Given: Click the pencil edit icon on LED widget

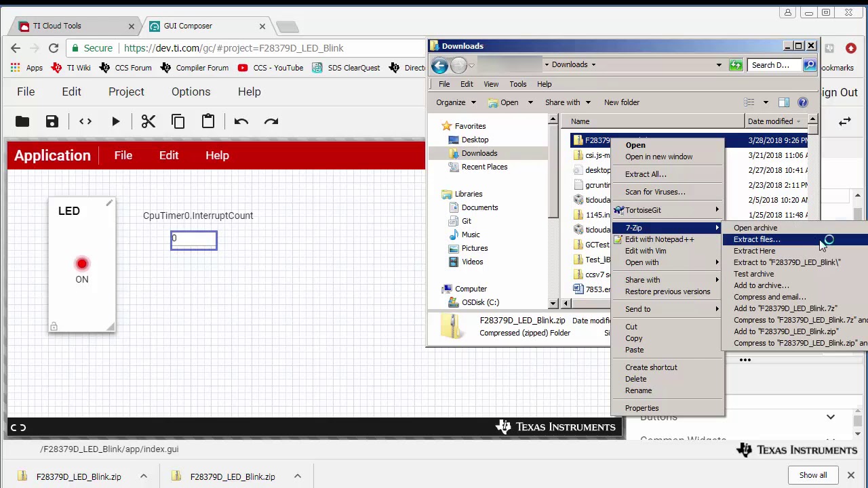Looking at the screenshot, I should (109, 203).
